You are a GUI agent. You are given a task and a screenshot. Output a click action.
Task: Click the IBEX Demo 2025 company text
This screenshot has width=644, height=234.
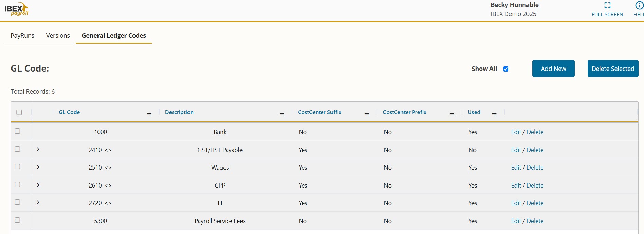click(x=513, y=14)
